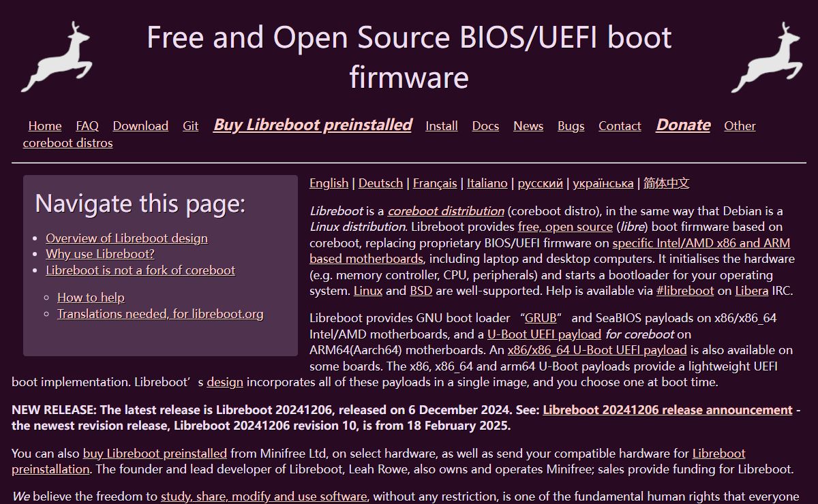Viewport: 818px width, 504px height.
Task: Open x86/x86_64 U-Boot UEFI payload link
Action: (x=597, y=350)
